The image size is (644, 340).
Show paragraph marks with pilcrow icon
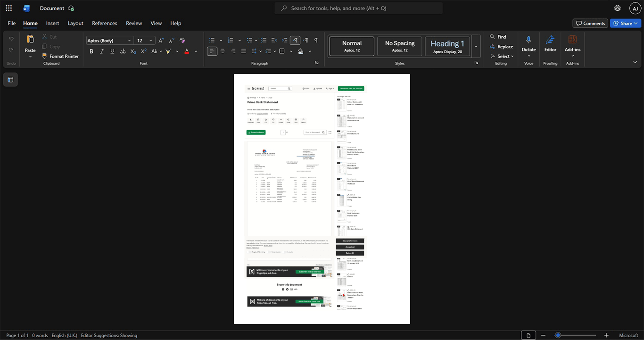[316, 41]
